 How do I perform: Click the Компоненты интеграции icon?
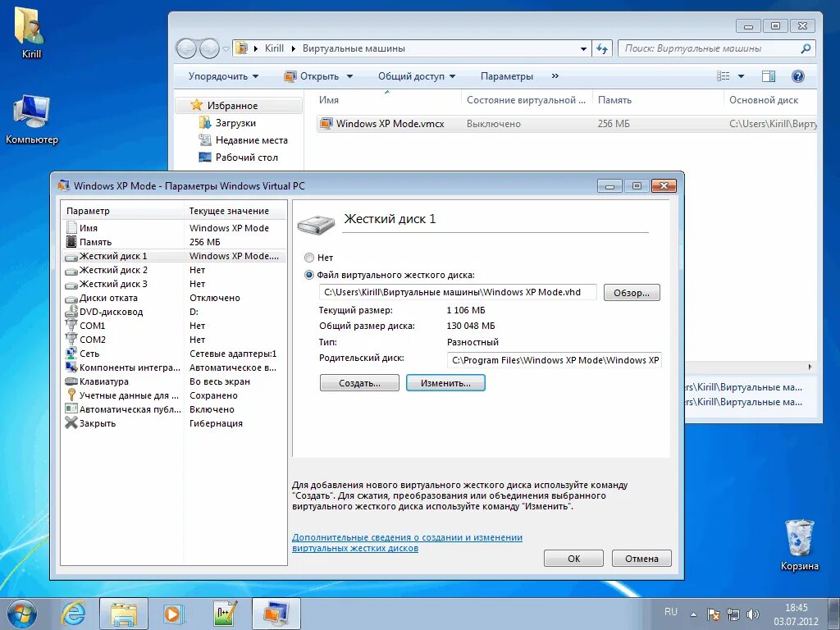71,367
